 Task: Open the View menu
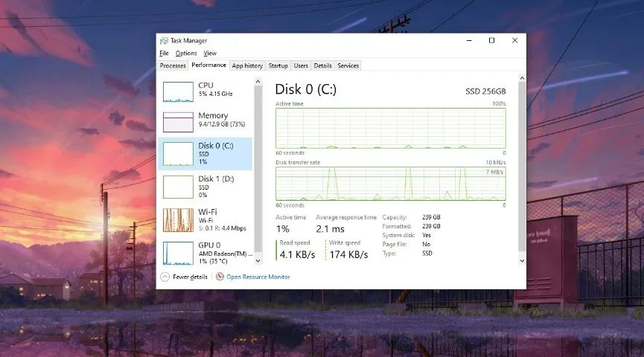(x=210, y=53)
